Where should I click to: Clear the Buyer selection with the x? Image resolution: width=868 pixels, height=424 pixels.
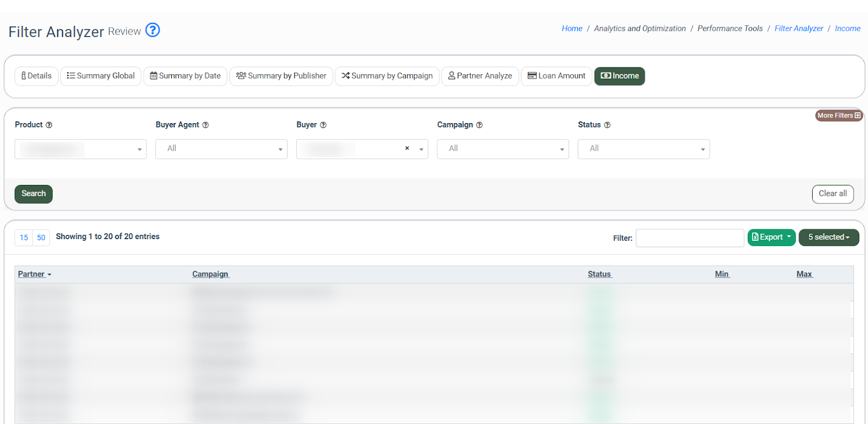pyautogui.click(x=407, y=149)
